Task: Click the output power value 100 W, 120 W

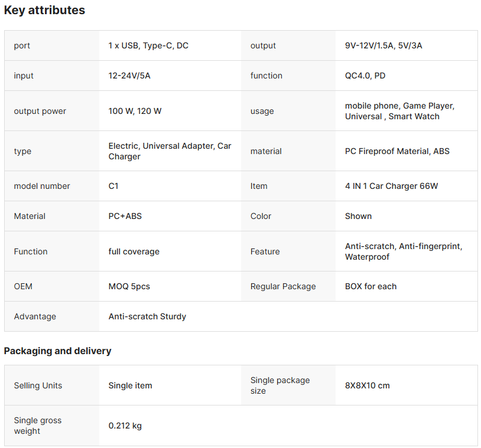Action: pos(135,111)
